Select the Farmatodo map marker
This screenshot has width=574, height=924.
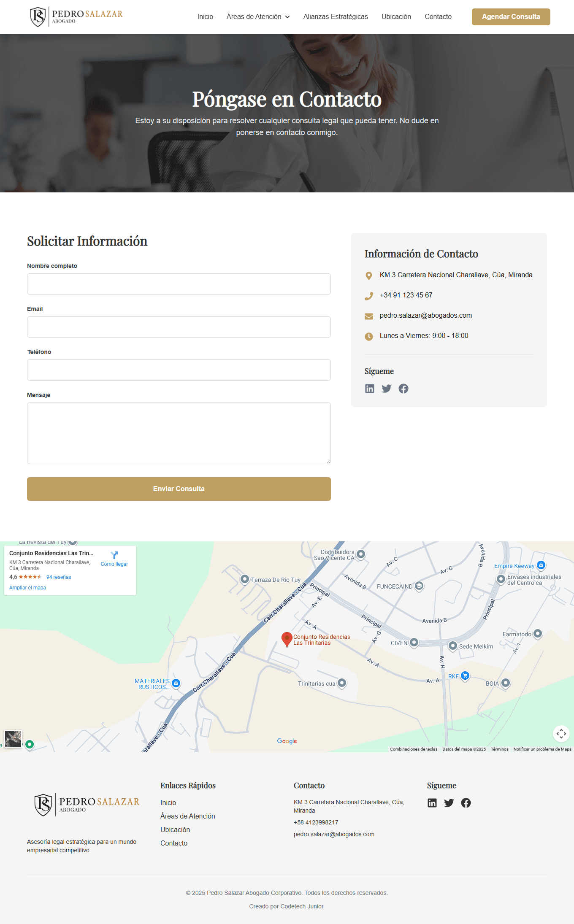tap(538, 634)
